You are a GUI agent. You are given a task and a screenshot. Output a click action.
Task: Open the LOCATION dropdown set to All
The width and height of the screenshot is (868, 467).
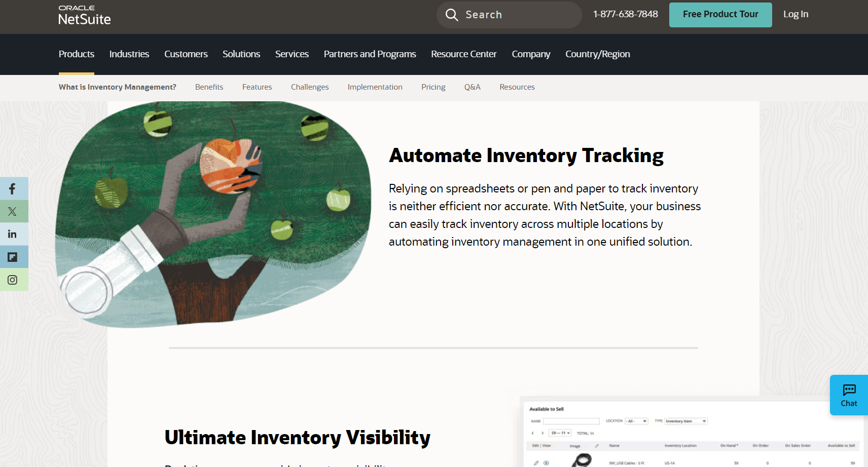(636, 421)
